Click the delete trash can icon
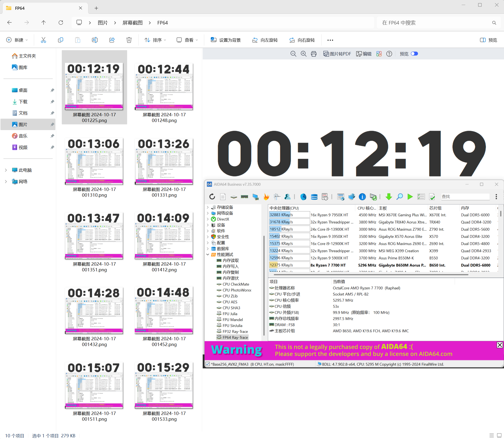The image size is (504, 439). pyautogui.click(x=129, y=40)
